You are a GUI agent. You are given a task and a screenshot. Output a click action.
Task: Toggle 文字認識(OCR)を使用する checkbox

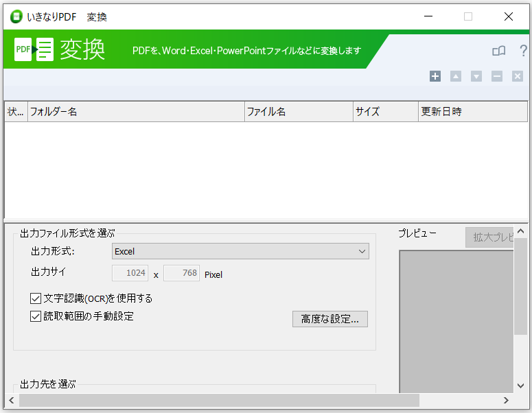pyautogui.click(x=36, y=298)
